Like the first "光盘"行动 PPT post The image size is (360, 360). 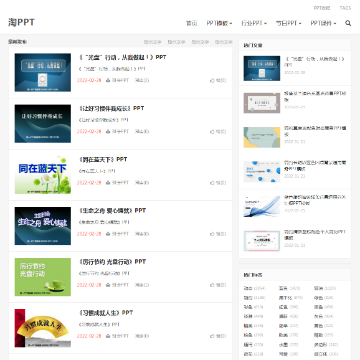tap(212, 80)
